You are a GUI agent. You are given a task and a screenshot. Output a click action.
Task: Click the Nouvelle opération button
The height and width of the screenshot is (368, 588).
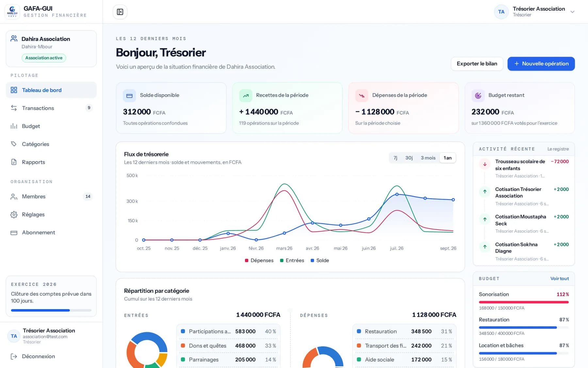[541, 64]
